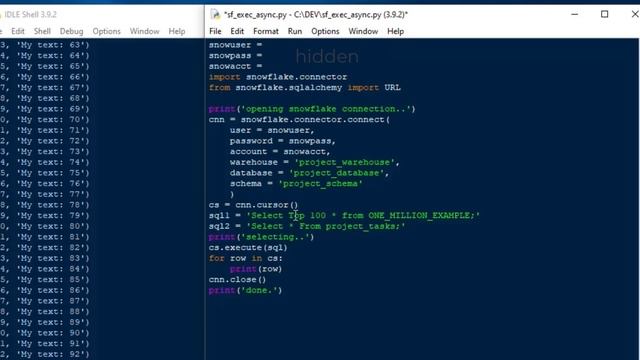Open the Window menu in IDLE Shell
This screenshot has width=640, height=360.
pyautogui.click(x=144, y=31)
